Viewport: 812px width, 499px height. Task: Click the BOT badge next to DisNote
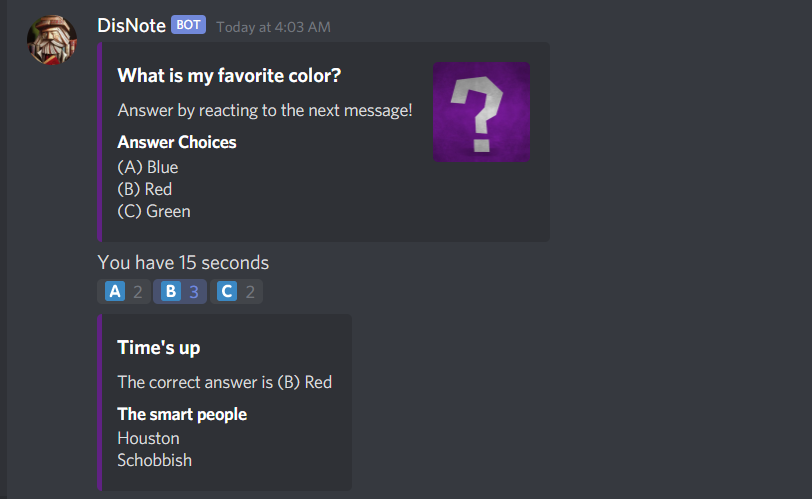(x=188, y=25)
